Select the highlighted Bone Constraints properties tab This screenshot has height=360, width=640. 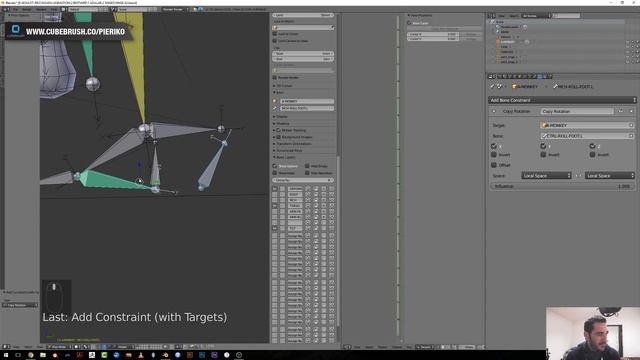(x=540, y=76)
